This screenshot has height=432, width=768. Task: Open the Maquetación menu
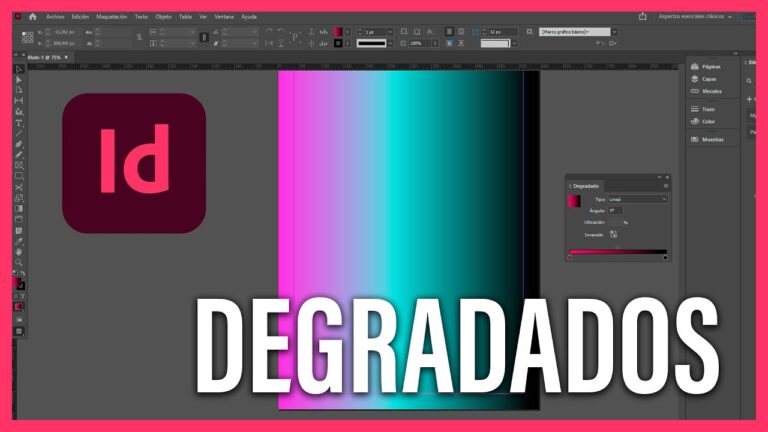click(x=112, y=17)
